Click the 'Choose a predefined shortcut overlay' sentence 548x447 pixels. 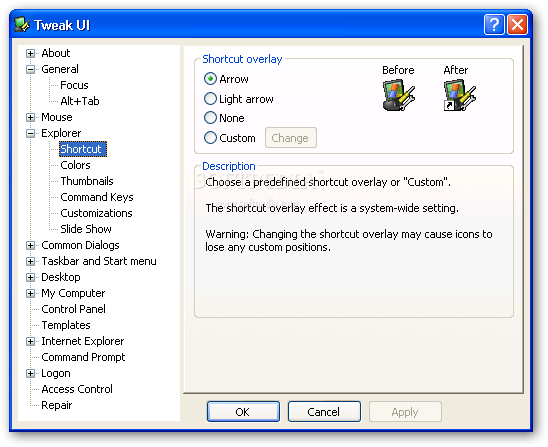(328, 182)
